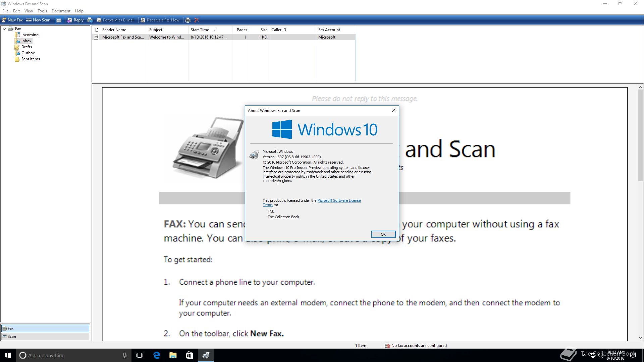Screen dimensions: 644x362
Task: Sort by the Size column header
Action: tap(259, 30)
